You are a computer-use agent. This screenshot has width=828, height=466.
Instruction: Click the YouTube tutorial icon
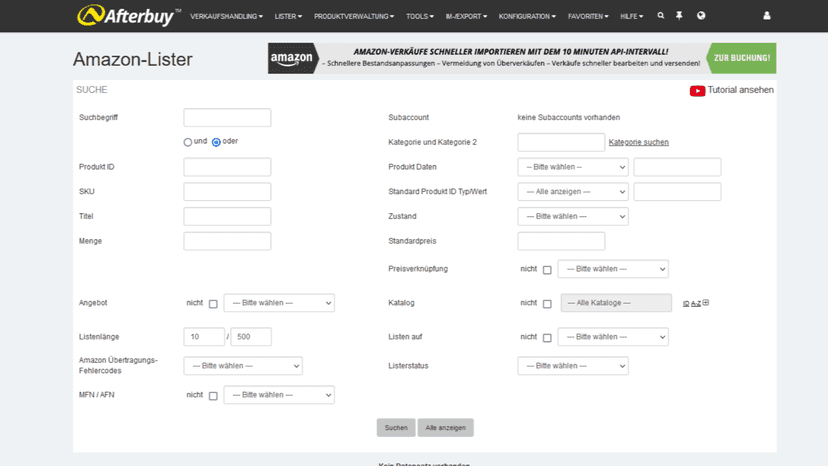click(x=697, y=91)
